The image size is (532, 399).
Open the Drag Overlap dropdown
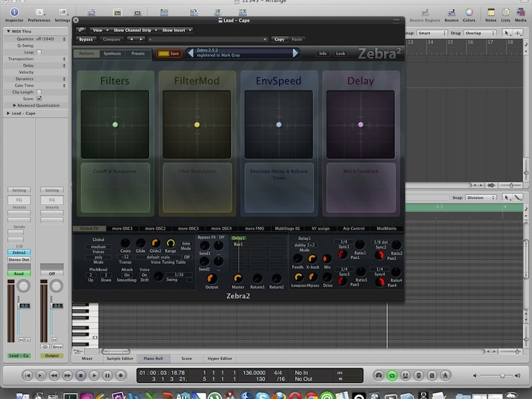click(479, 33)
